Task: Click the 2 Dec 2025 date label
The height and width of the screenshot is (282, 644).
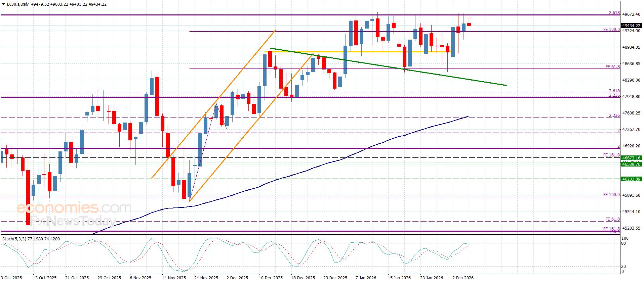Action: pos(237,278)
